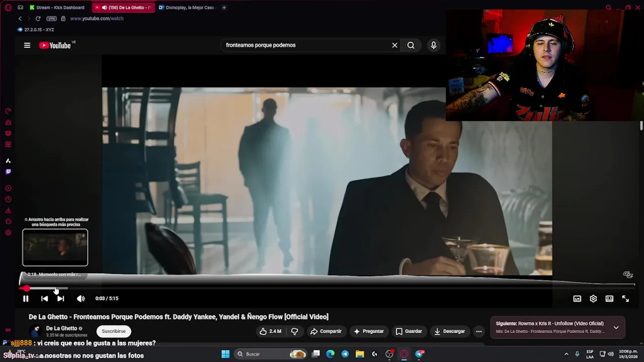The width and height of the screenshot is (644, 362).
Task: Open De La Ghetto channel avatar
Action: [35, 331]
